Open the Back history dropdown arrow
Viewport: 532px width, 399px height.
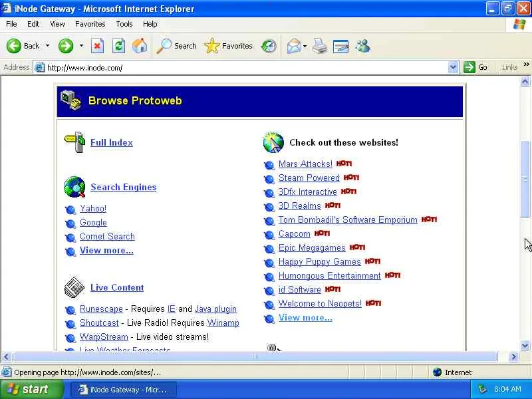click(47, 45)
